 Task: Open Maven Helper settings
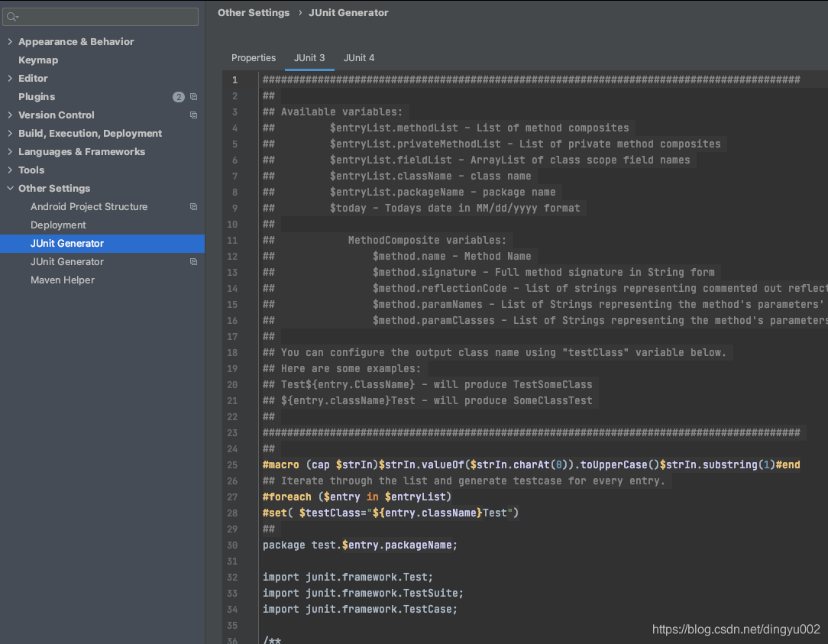pos(63,280)
